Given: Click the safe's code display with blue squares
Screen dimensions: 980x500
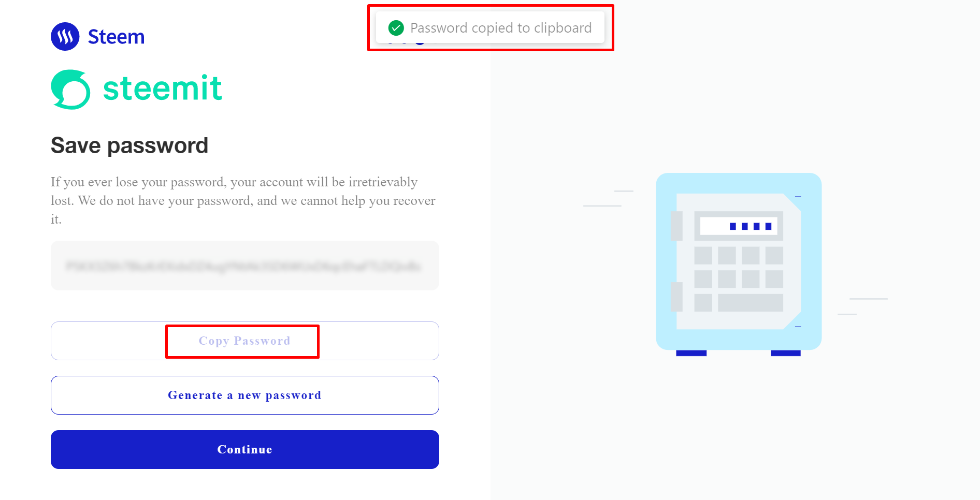Looking at the screenshot, I should (739, 226).
